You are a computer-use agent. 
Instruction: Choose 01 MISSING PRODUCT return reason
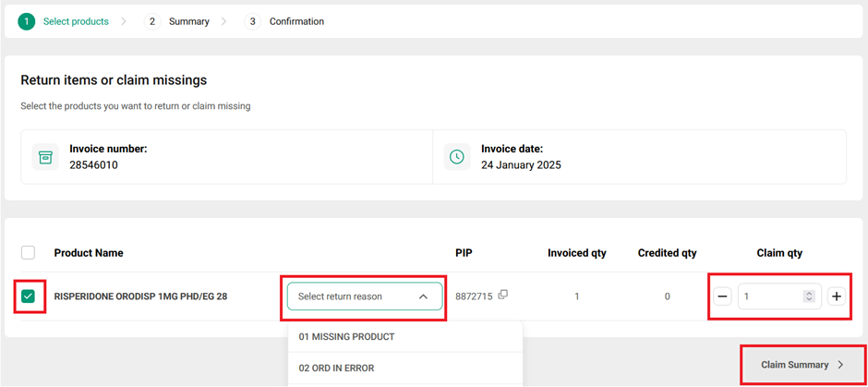pyautogui.click(x=346, y=337)
